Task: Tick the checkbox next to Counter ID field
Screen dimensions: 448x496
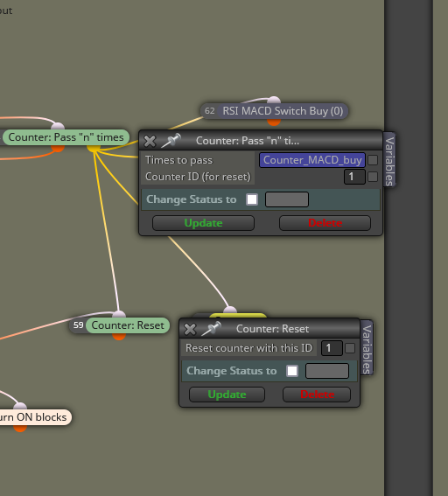Action: [x=373, y=177]
